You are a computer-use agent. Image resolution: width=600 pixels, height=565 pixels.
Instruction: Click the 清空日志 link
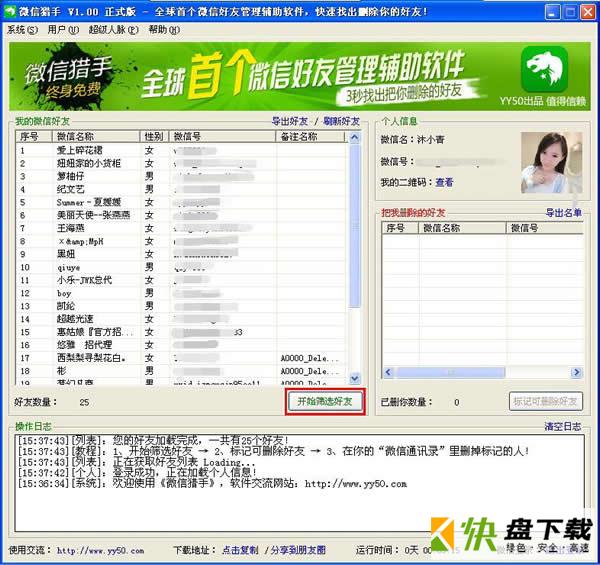562,427
